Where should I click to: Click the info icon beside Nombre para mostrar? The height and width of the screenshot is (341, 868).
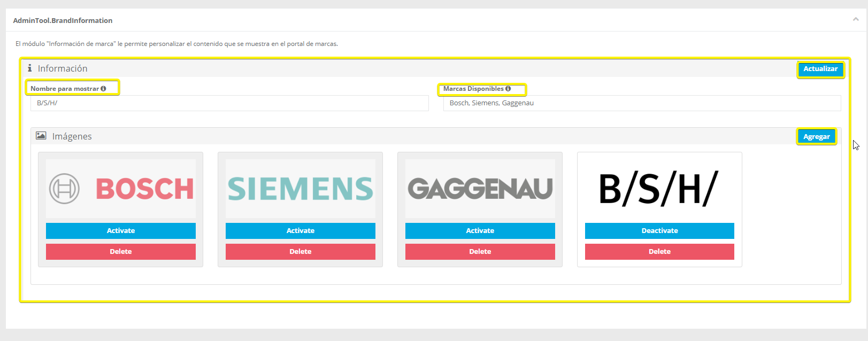tap(103, 89)
